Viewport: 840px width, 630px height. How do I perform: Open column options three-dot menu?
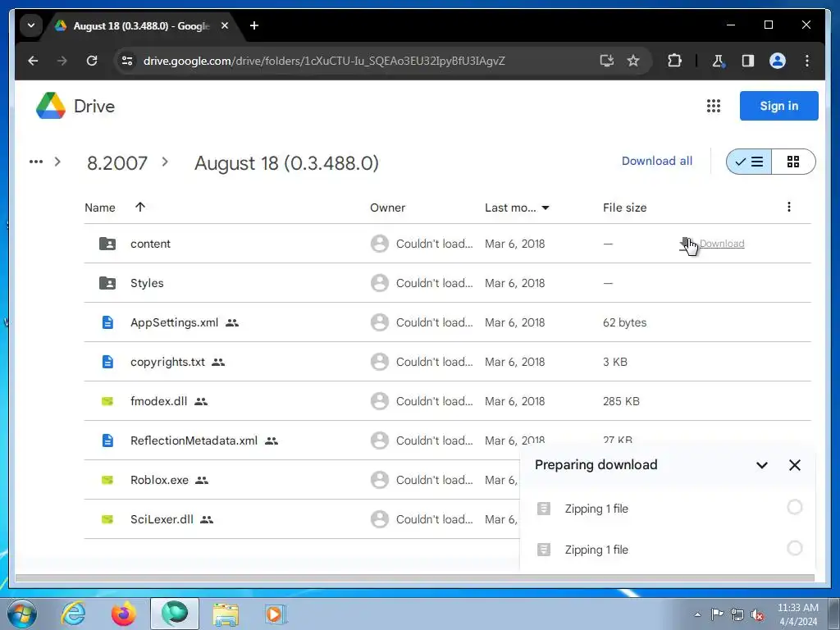(x=788, y=207)
